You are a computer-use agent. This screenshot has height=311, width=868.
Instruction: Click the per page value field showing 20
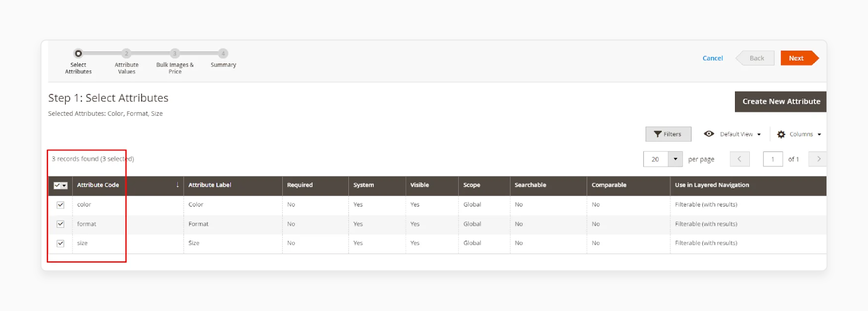pos(656,159)
